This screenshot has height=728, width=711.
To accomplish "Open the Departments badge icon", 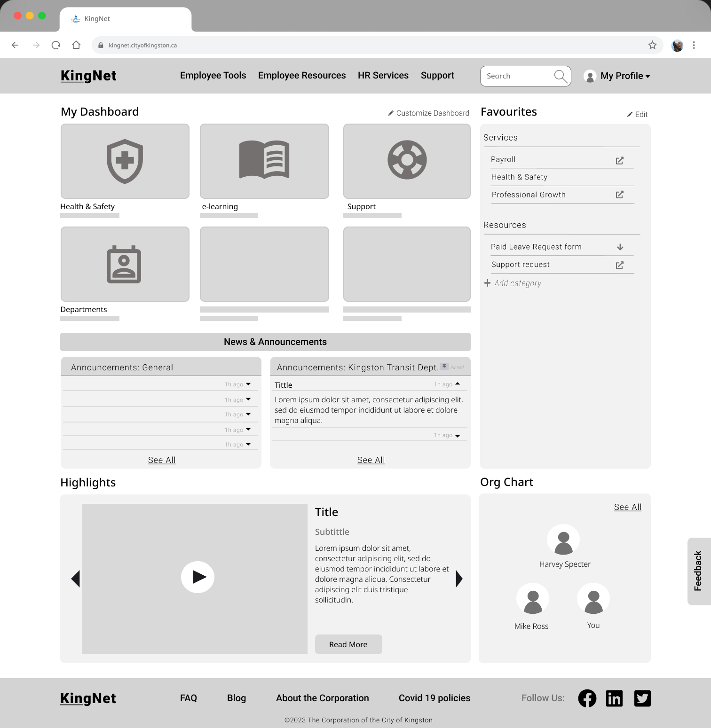I will coord(124,264).
